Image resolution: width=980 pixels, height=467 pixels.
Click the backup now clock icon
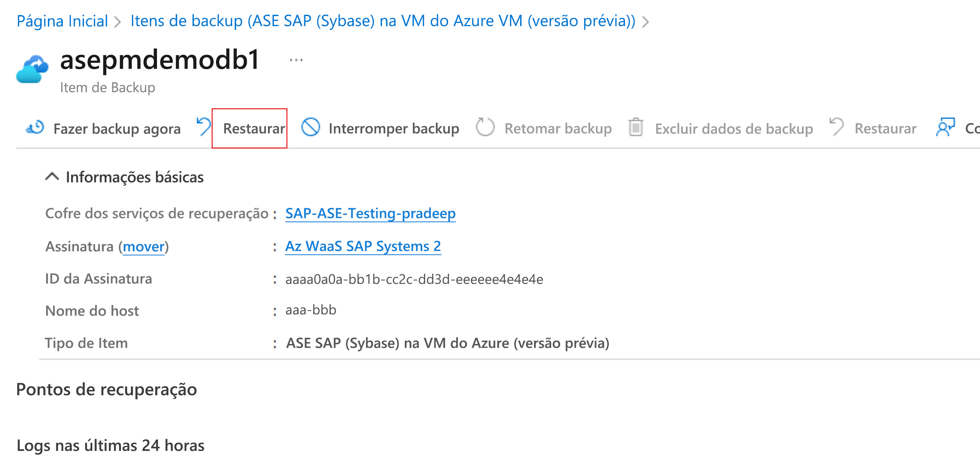click(35, 128)
